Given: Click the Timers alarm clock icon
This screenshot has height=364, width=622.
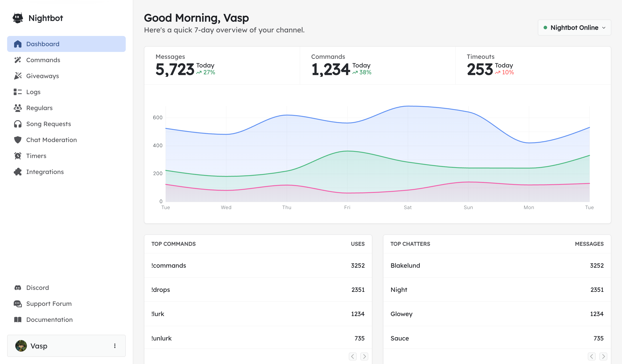Looking at the screenshot, I should pyautogui.click(x=18, y=156).
